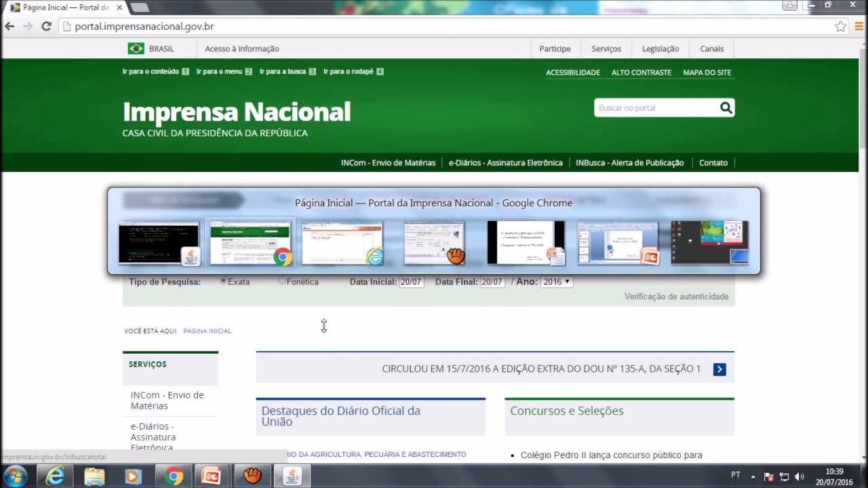Image resolution: width=868 pixels, height=488 pixels.
Task: Click Ir para o menu shortcut
Action: (224, 71)
